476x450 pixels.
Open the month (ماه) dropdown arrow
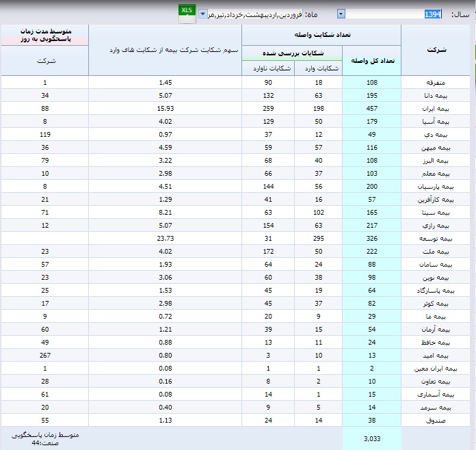pyautogui.click(x=203, y=14)
